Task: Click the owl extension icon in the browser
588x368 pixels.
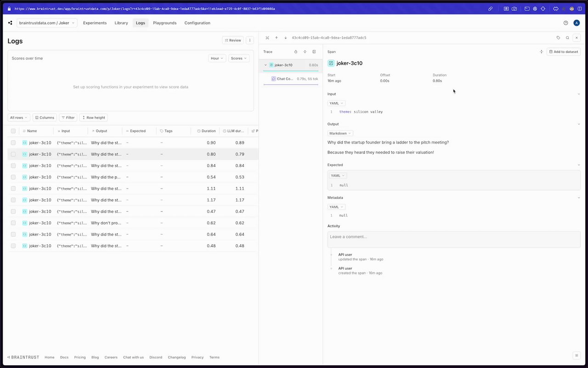Action: point(572,9)
